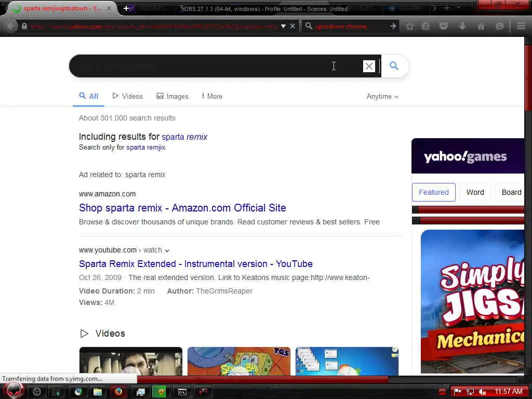Switch to the Videos results tab
The width and height of the screenshot is (532, 399).
(x=128, y=96)
